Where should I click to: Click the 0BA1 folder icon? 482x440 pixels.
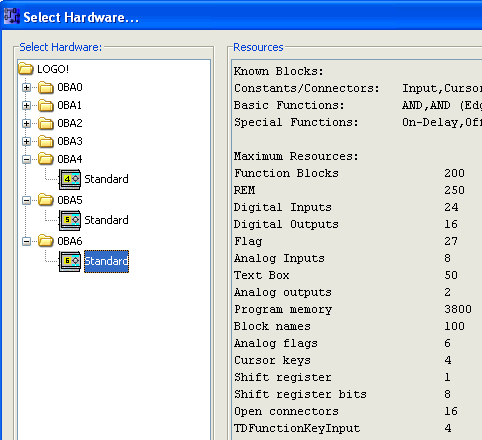(46, 105)
